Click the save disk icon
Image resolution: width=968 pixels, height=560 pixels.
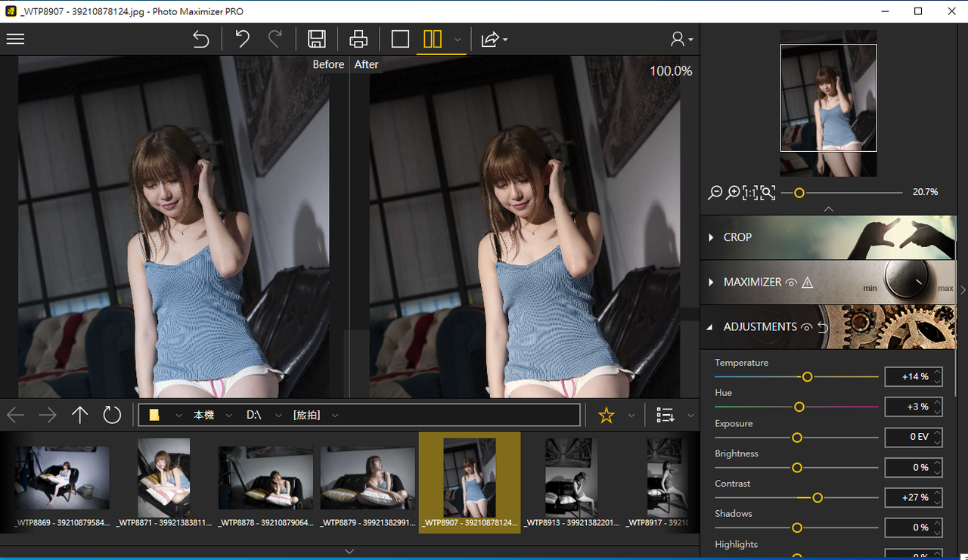click(x=317, y=39)
